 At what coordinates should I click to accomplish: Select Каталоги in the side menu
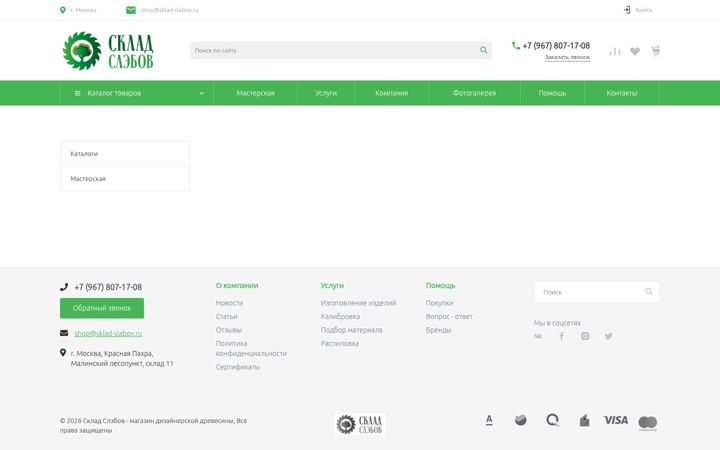125,154
